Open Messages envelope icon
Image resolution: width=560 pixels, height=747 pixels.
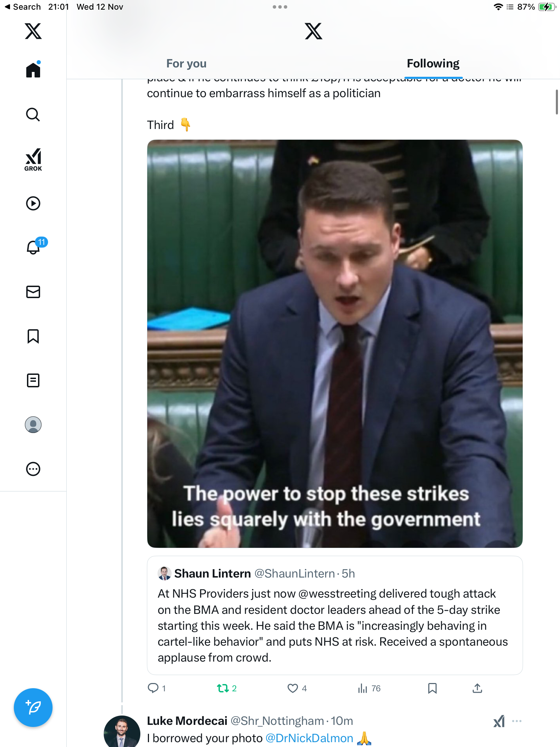(33, 292)
